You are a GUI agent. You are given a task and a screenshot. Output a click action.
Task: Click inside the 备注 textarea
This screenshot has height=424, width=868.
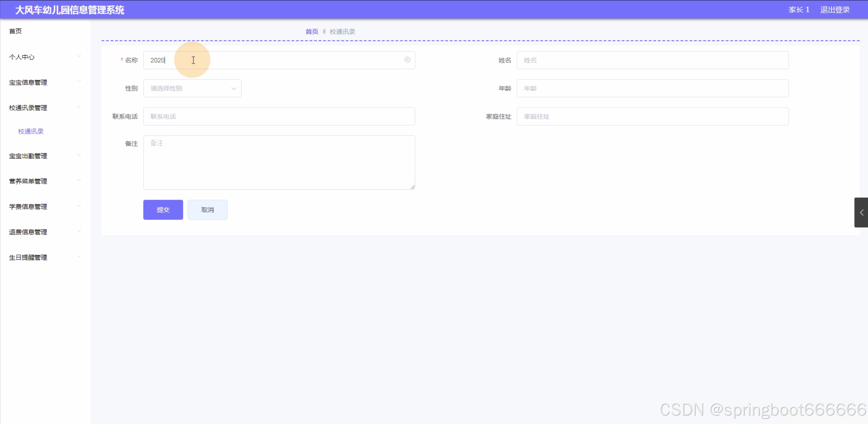[x=279, y=162]
